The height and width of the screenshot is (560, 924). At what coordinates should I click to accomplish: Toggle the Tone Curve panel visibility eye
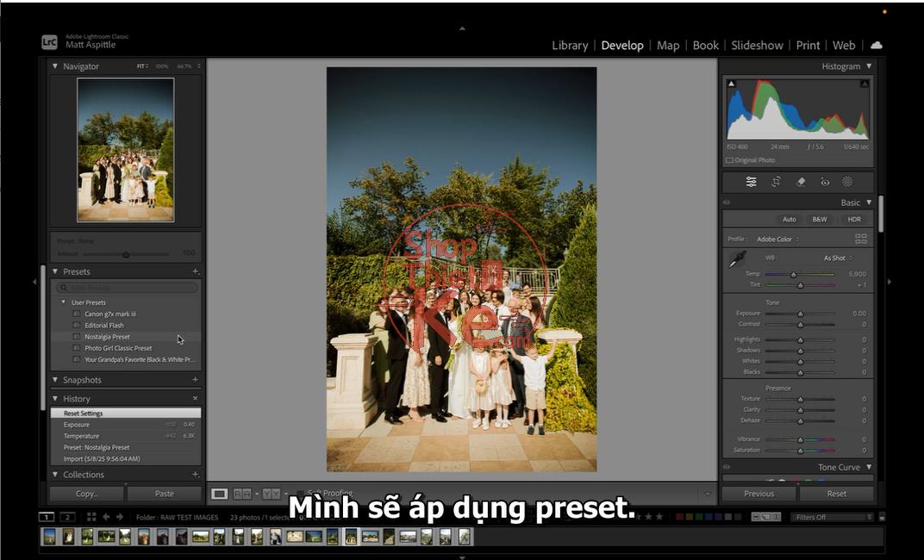coord(727,467)
